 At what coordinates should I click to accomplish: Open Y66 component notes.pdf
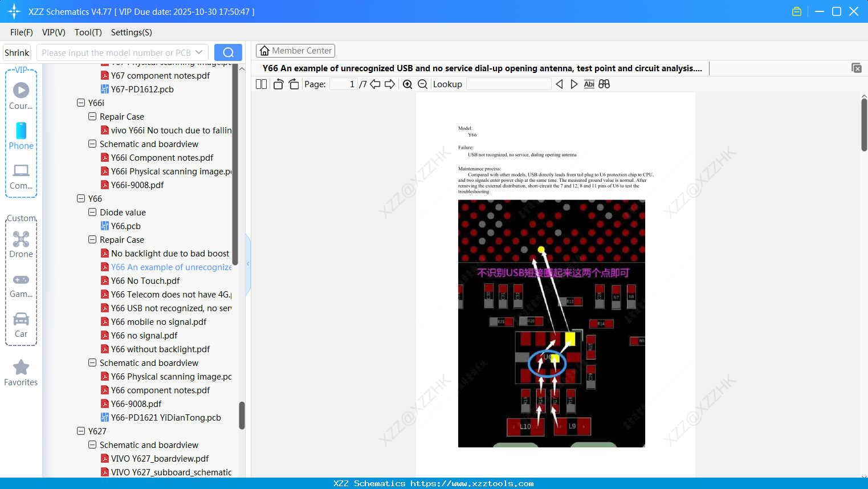(x=155, y=390)
